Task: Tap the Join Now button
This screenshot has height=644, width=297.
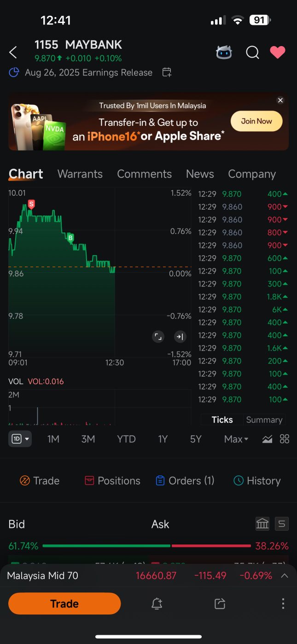Action: 256,121
